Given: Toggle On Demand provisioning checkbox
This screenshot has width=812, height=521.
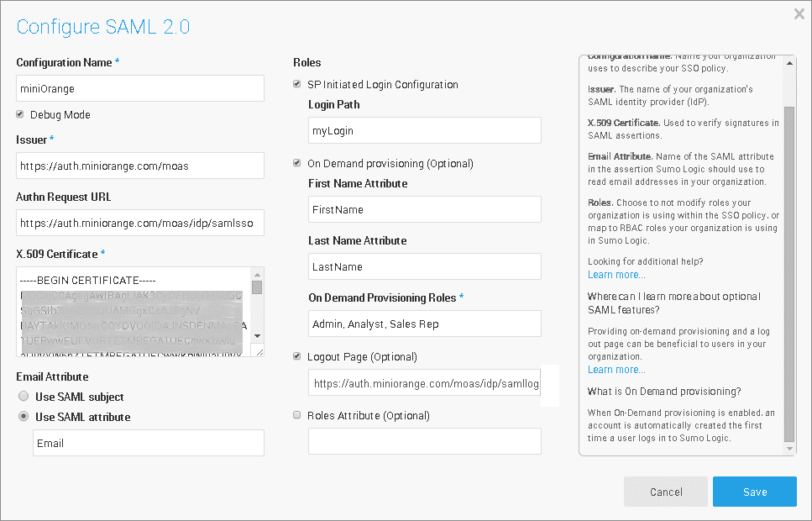Looking at the screenshot, I should [x=296, y=163].
